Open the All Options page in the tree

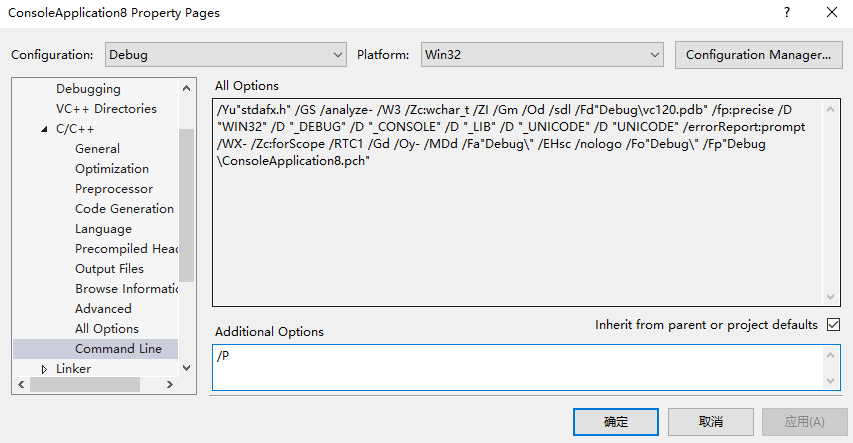click(107, 329)
